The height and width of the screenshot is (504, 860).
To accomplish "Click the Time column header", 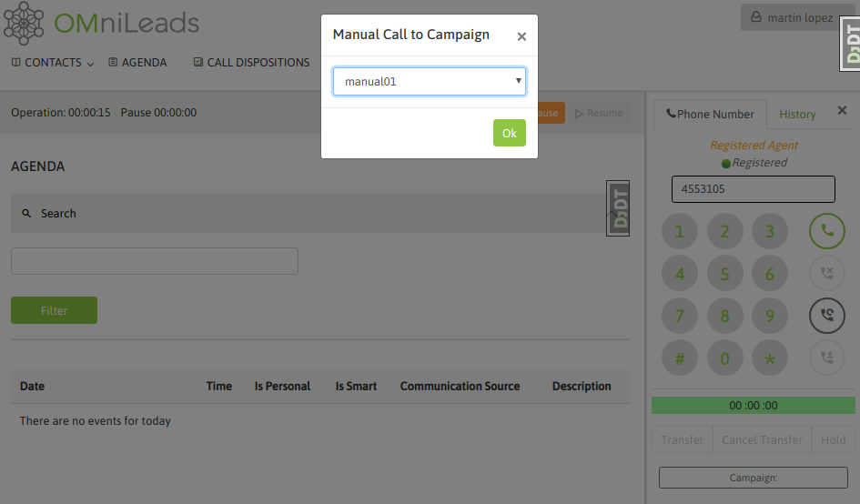I will (218, 386).
